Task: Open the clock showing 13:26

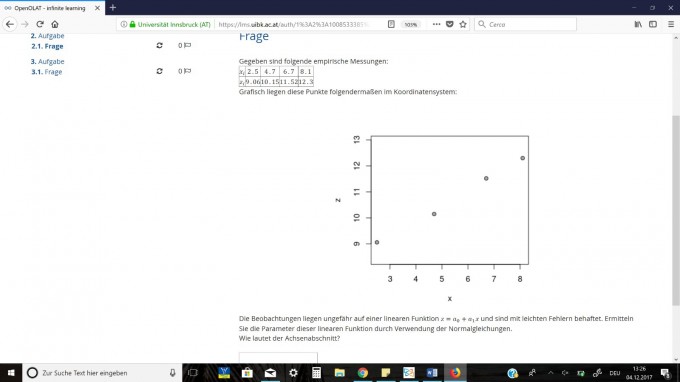Action: 639,373
